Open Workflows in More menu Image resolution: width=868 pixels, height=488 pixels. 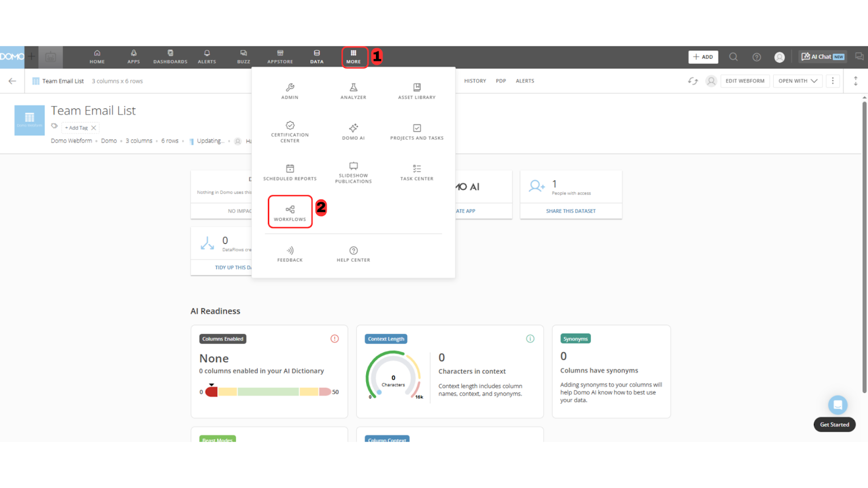[290, 213]
